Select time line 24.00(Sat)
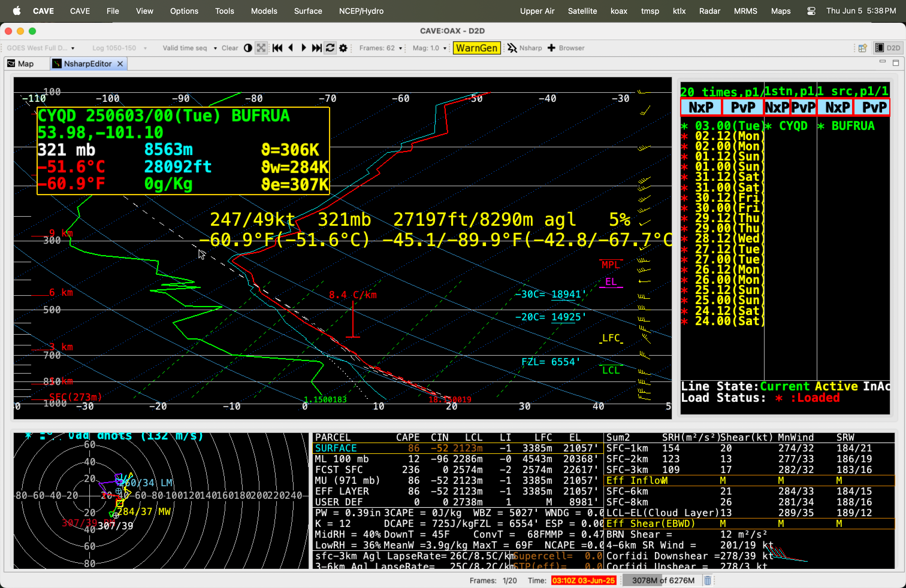This screenshot has height=588, width=906. (x=722, y=321)
